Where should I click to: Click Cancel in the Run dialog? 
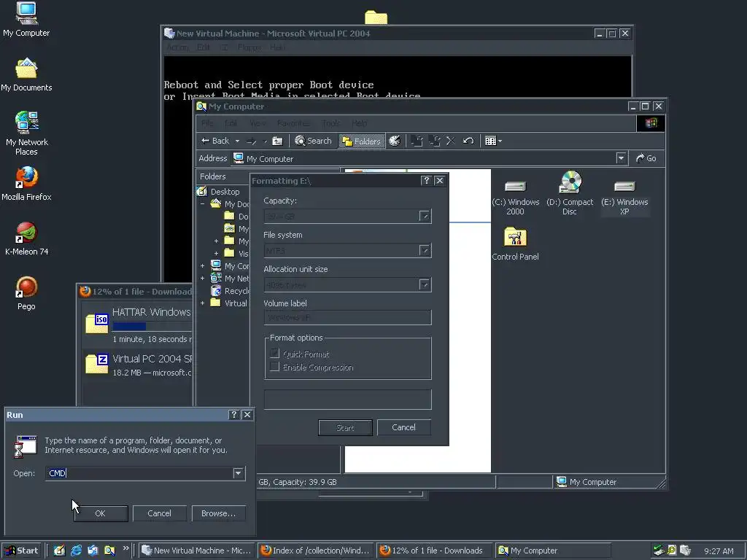tap(159, 513)
